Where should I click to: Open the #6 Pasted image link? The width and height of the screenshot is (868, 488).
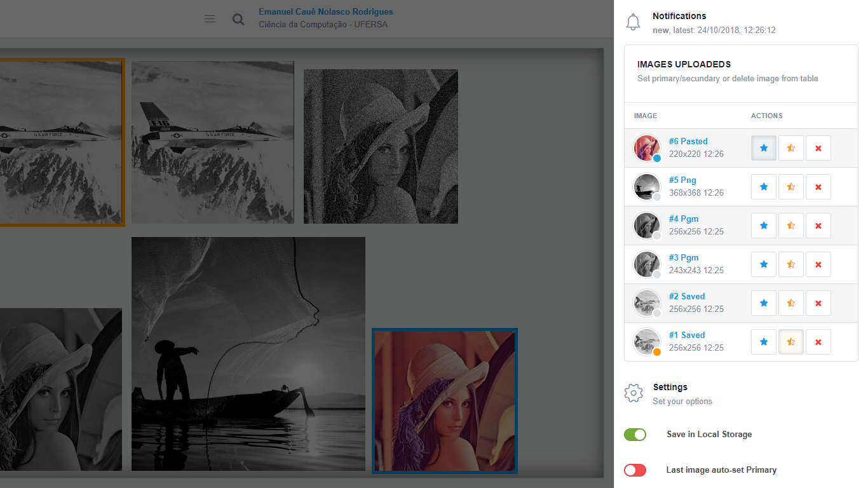(688, 142)
